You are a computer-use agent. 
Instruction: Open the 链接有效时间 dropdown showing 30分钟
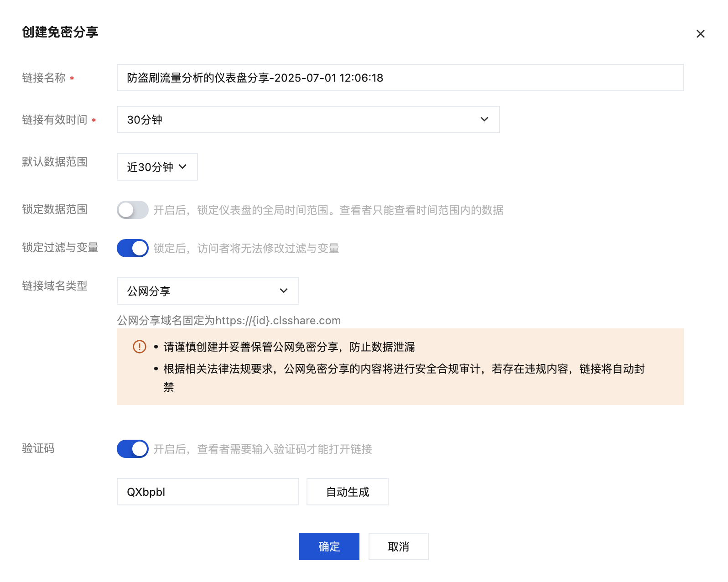point(308,120)
